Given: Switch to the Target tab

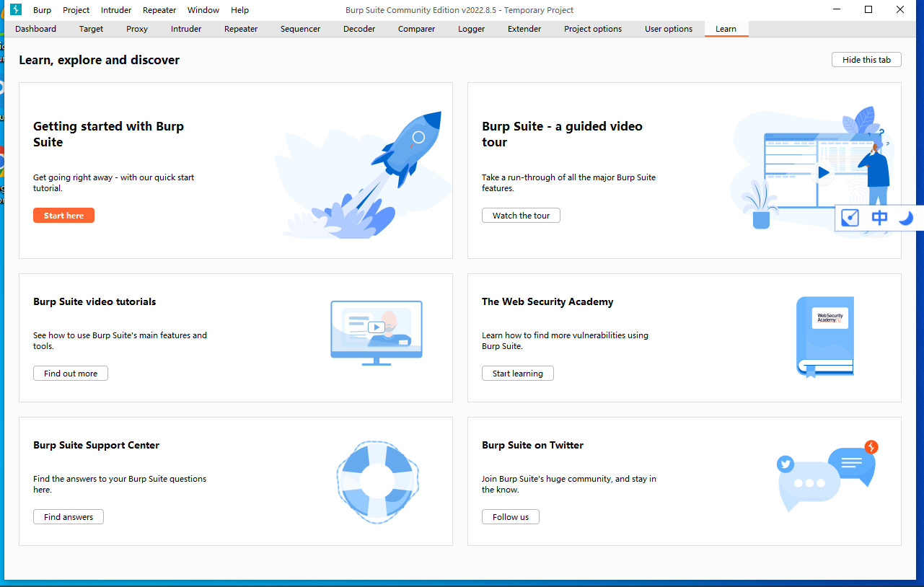Looking at the screenshot, I should coord(92,29).
